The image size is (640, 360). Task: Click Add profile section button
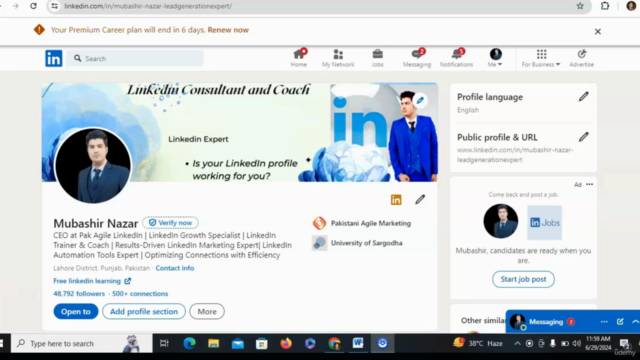pos(144,311)
